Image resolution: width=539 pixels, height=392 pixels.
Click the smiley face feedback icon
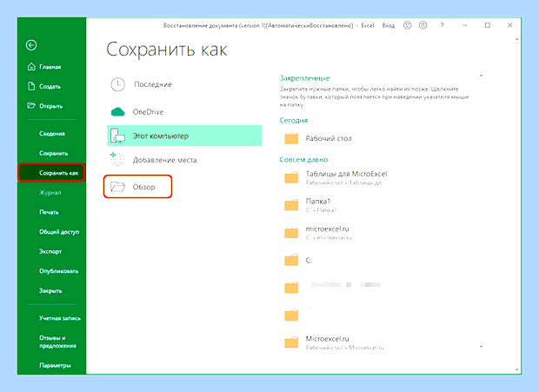(x=408, y=25)
